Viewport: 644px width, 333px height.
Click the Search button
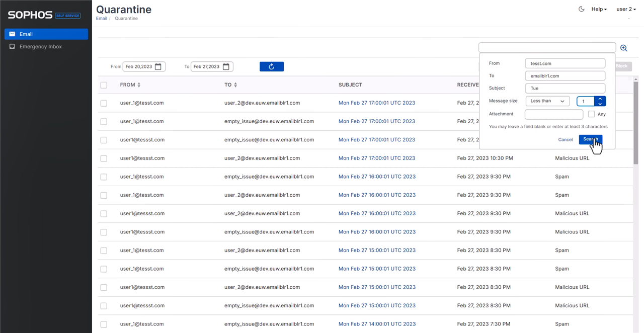(591, 139)
